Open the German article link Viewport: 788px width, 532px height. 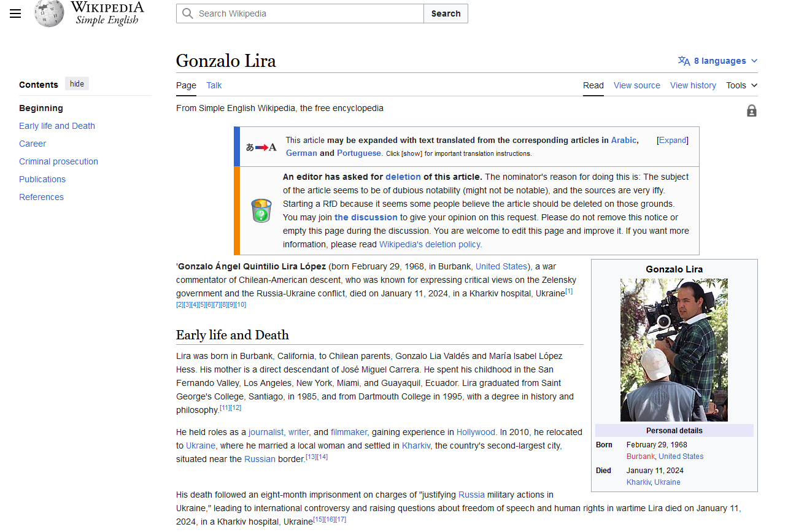pyautogui.click(x=301, y=153)
